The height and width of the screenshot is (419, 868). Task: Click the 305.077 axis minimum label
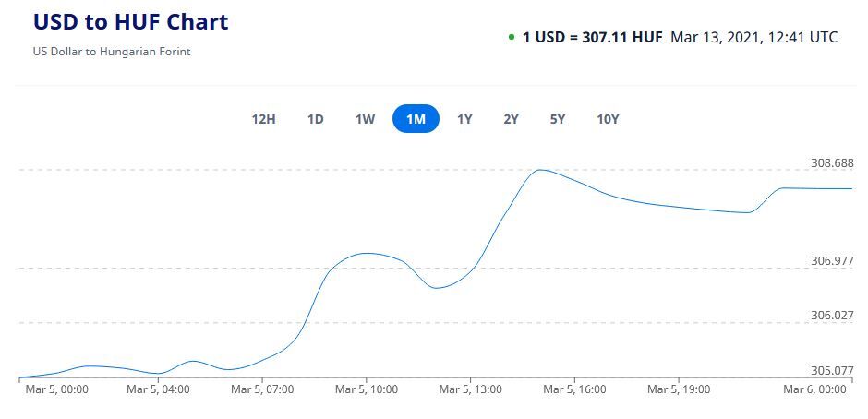point(831,371)
